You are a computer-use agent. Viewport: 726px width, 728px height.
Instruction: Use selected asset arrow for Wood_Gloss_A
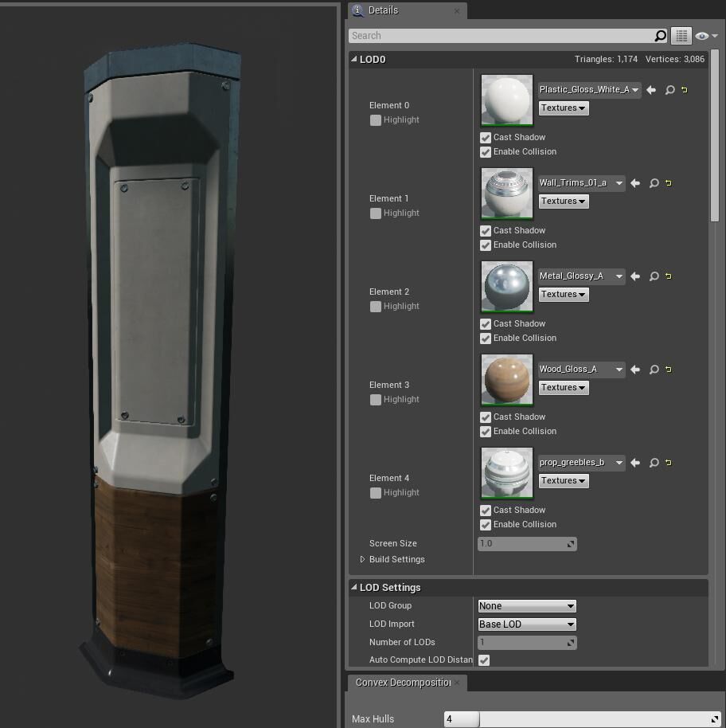pyautogui.click(x=635, y=370)
